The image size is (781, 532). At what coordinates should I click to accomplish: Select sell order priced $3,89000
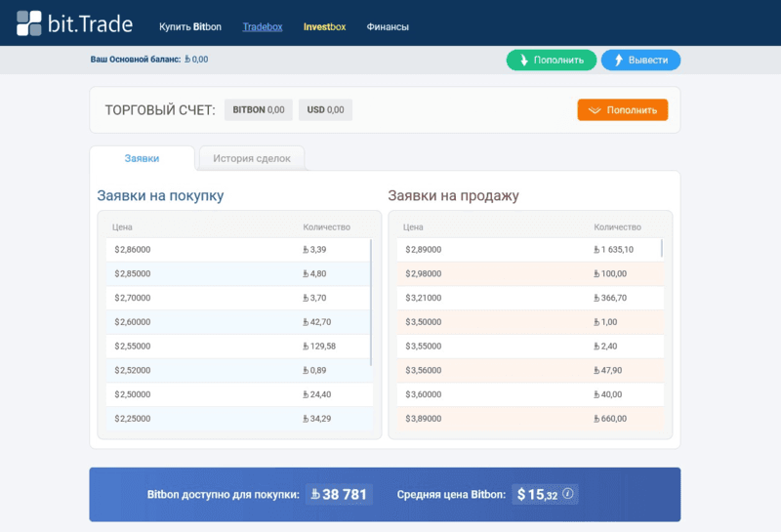(530, 419)
